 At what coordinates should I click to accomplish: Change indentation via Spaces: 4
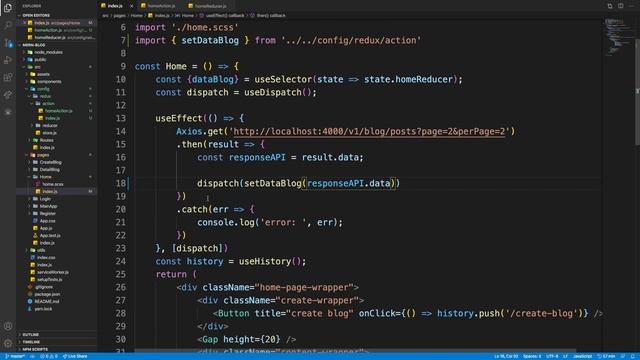(532, 356)
